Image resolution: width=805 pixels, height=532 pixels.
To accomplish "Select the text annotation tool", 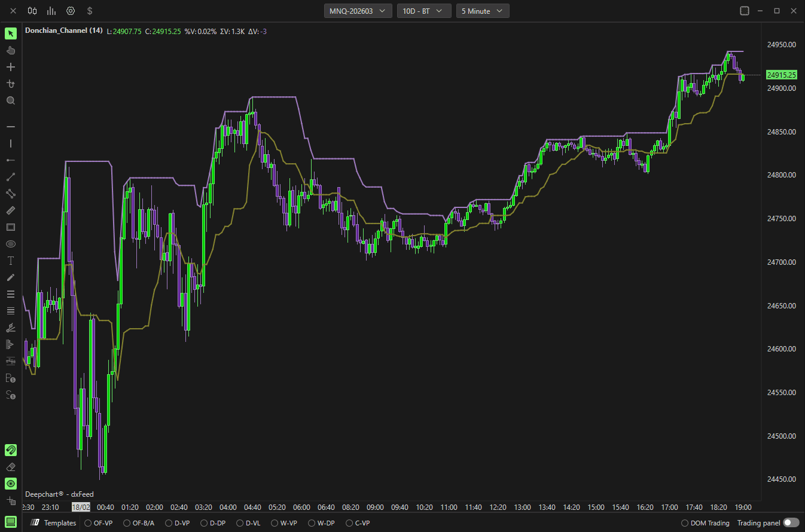I will pos(11,261).
